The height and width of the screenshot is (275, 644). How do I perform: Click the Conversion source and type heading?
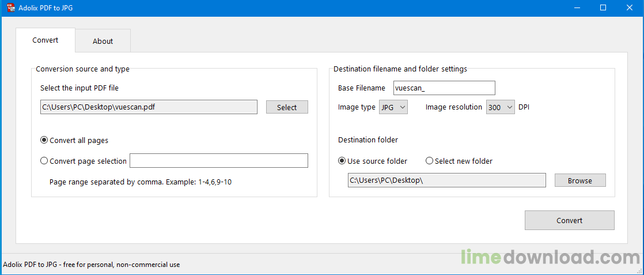coord(82,69)
